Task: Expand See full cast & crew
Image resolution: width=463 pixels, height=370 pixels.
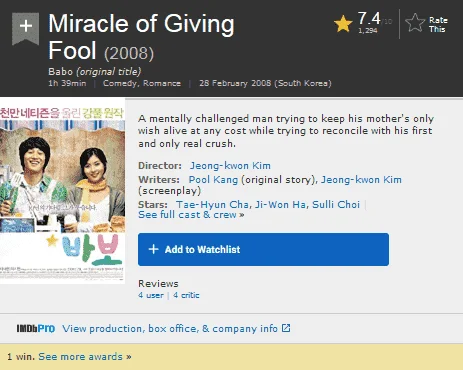Action: click(x=191, y=215)
